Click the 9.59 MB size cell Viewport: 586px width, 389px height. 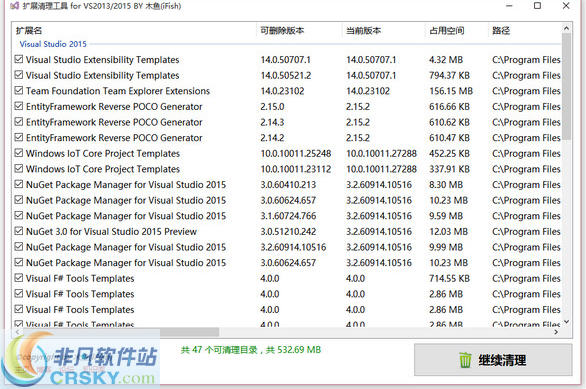click(446, 216)
